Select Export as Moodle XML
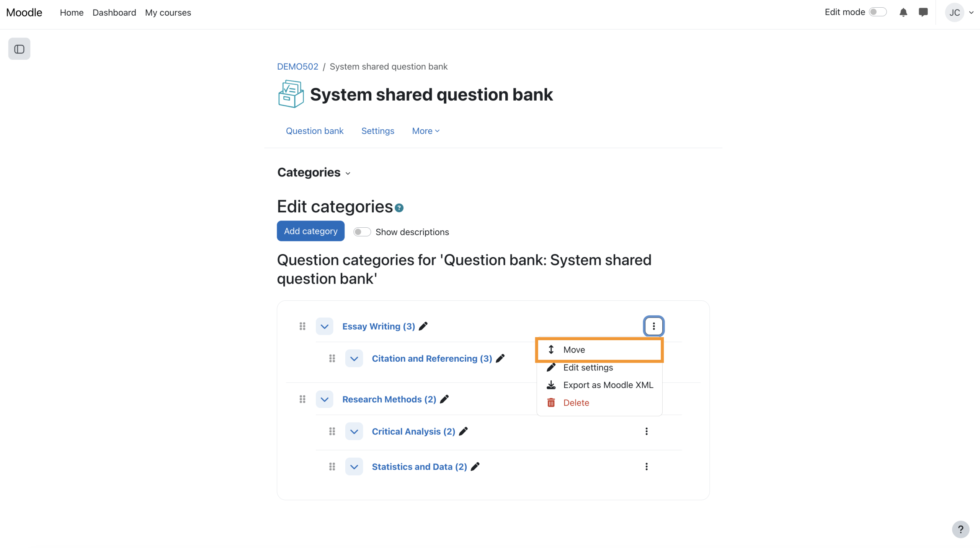 click(608, 385)
